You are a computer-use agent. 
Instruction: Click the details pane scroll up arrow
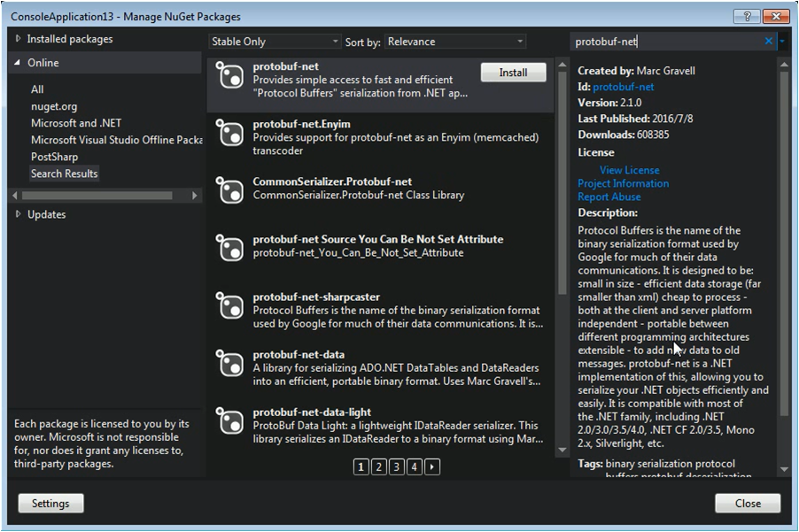click(784, 65)
